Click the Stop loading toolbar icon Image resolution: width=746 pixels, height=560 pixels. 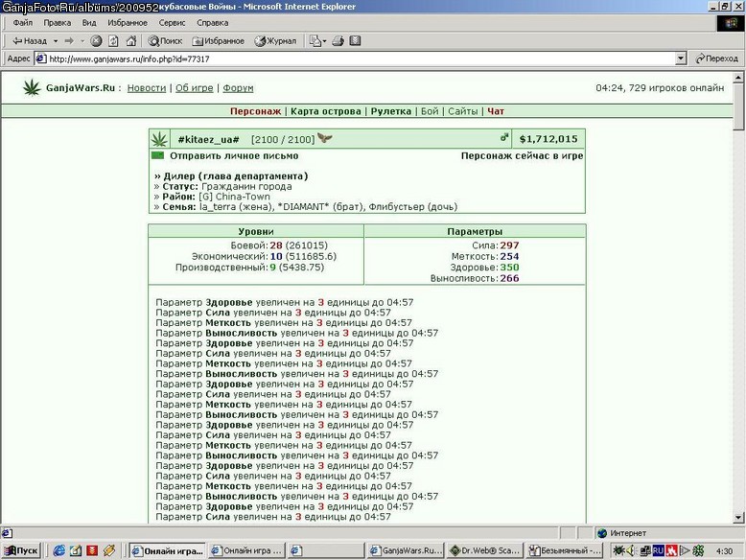point(96,41)
